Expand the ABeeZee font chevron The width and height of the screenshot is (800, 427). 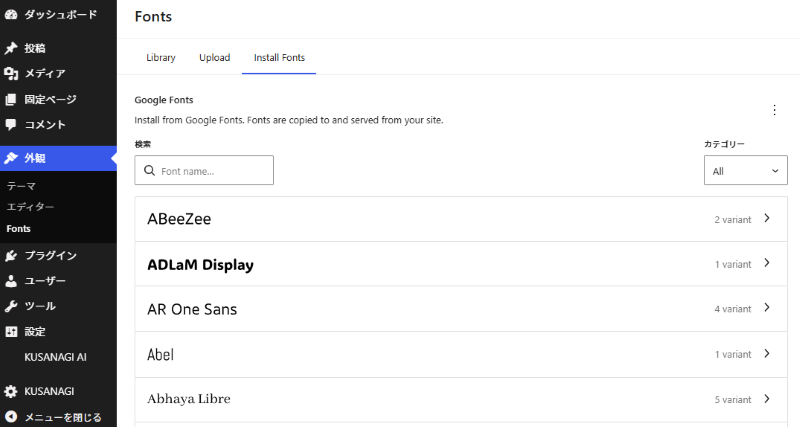tap(766, 218)
